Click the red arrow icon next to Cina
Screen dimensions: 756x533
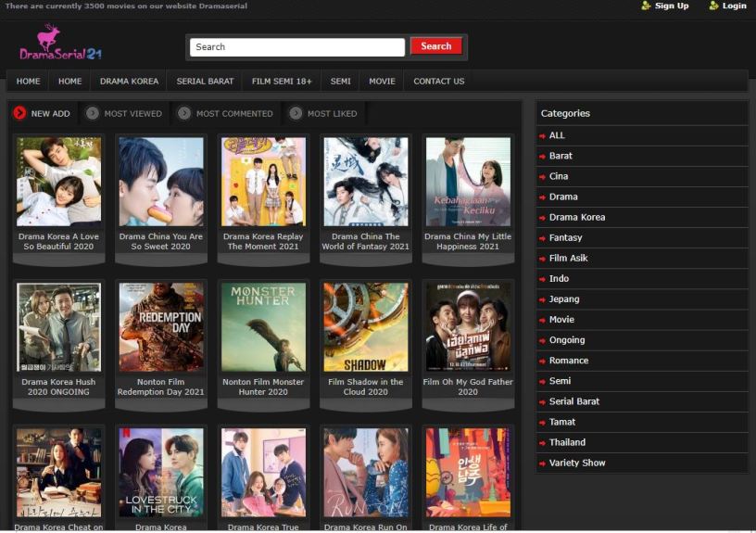[x=542, y=177]
